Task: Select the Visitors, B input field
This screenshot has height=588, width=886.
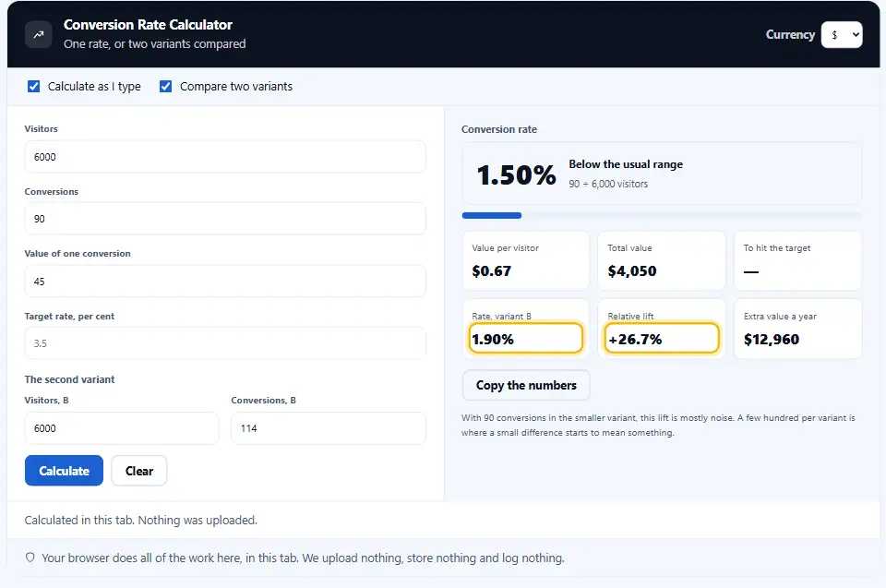Action: (122, 428)
